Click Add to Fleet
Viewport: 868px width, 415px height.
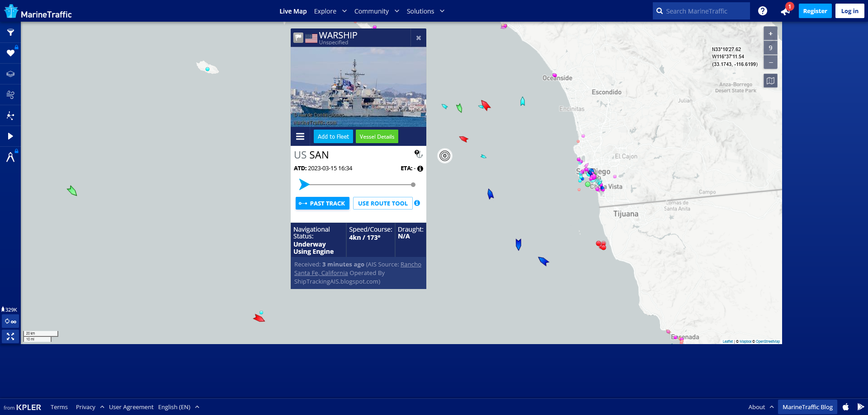[333, 136]
